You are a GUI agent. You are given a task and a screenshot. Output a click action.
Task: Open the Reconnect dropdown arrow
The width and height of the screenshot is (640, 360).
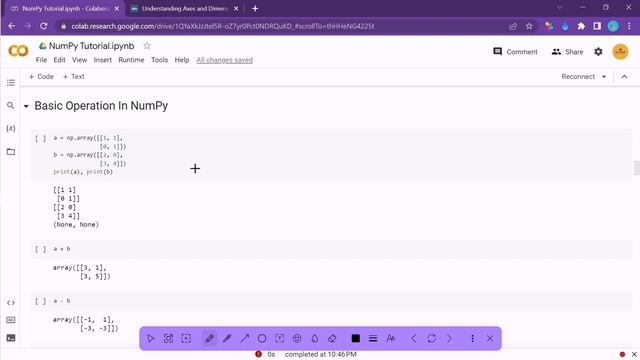(x=604, y=77)
